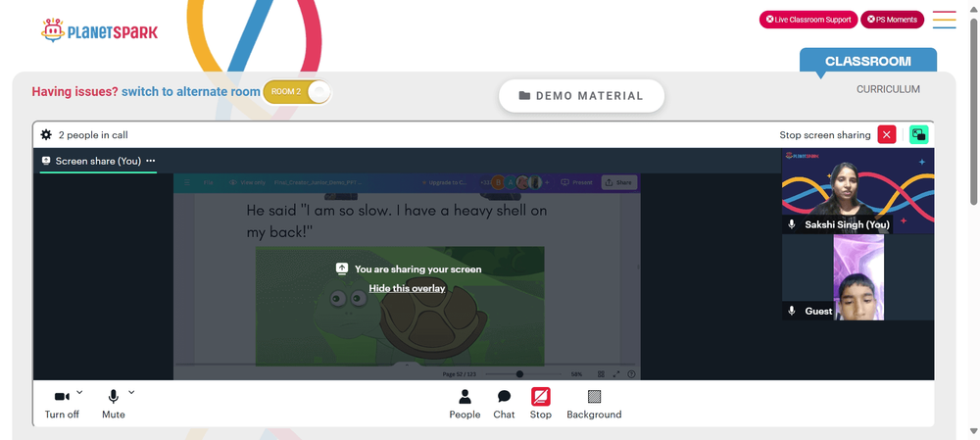Turn off the camera icon

pos(62,397)
